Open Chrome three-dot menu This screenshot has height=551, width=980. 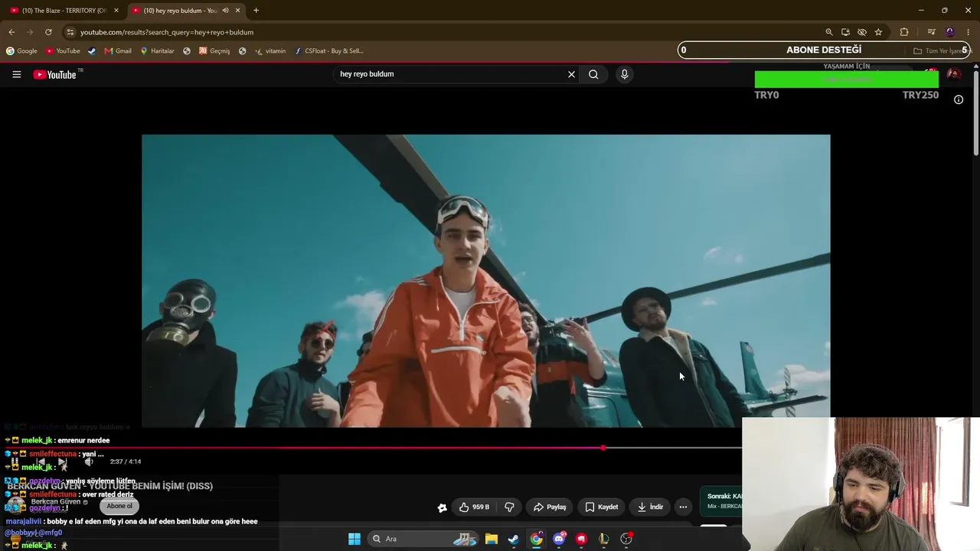pyautogui.click(x=969, y=32)
